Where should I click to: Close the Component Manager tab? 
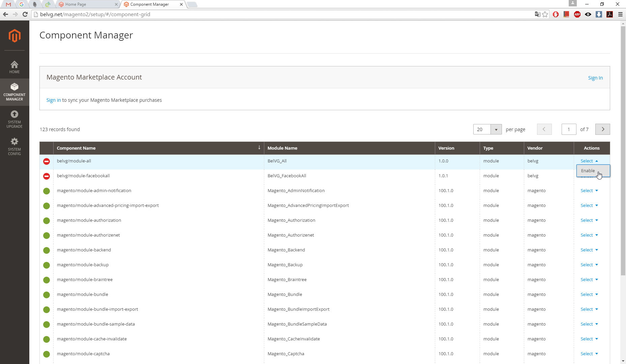click(181, 4)
